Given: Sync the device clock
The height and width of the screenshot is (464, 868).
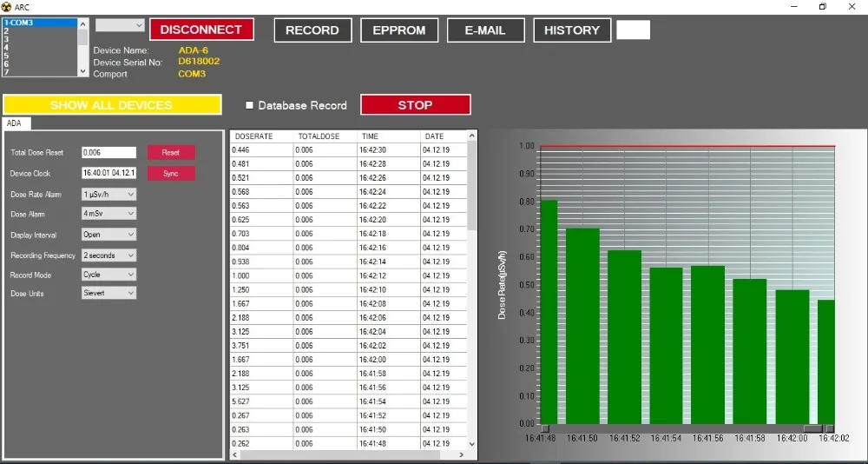Looking at the screenshot, I should pyautogui.click(x=171, y=174).
